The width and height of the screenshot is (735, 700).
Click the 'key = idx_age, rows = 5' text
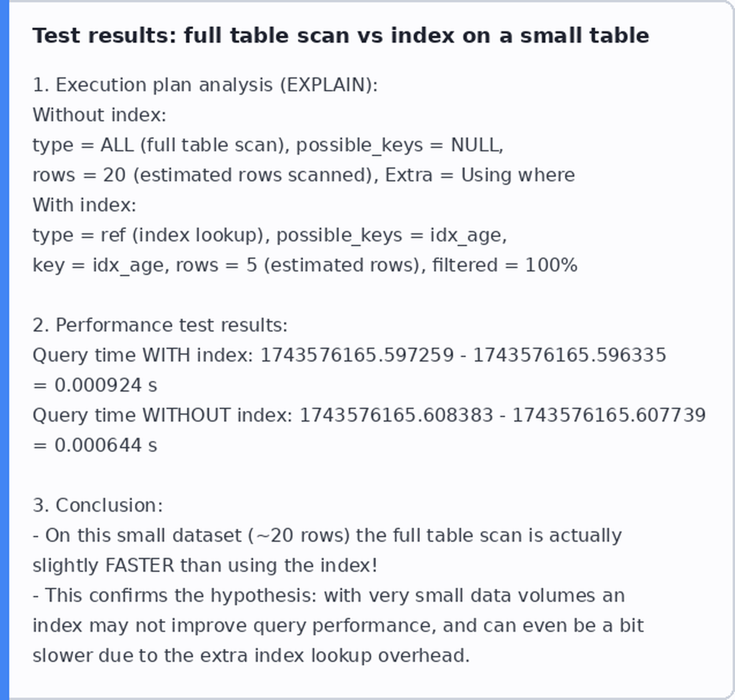145,265
